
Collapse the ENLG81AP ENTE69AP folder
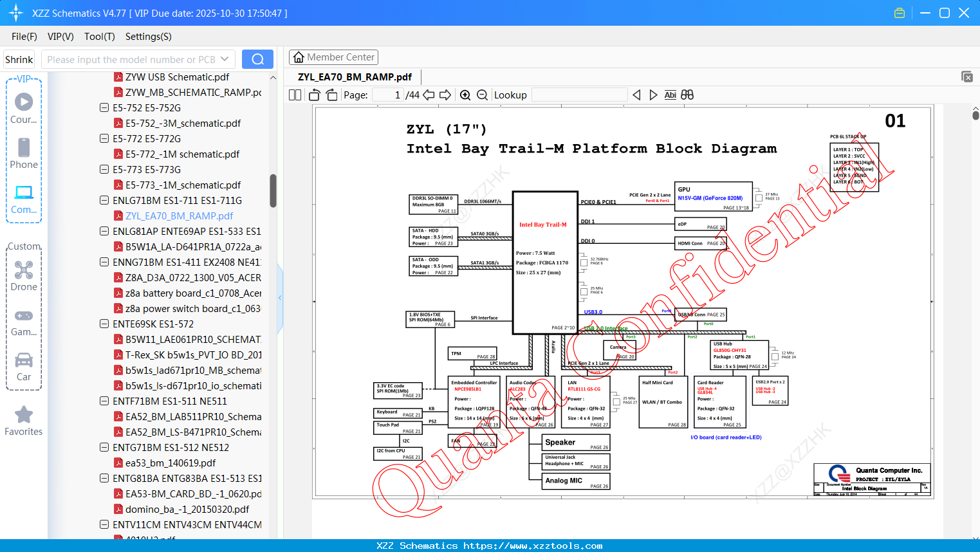[104, 232]
